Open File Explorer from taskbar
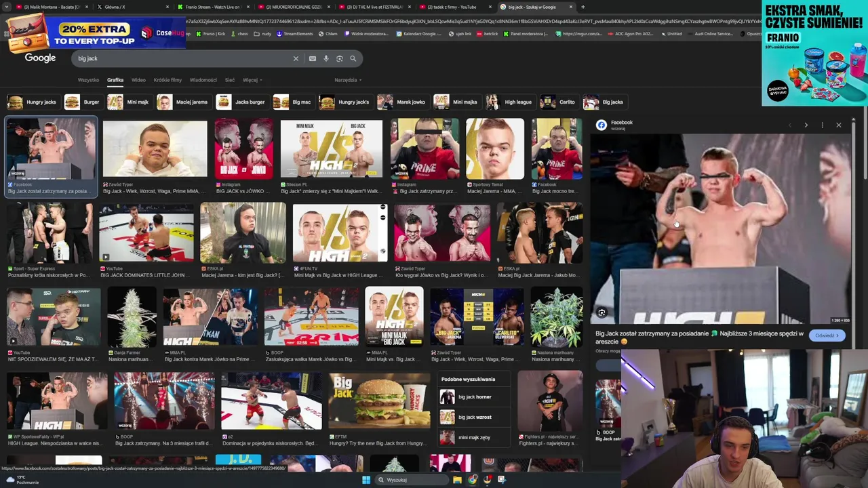The height and width of the screenshot is (488, 868). pyautogui.click(x=458, y=480)
